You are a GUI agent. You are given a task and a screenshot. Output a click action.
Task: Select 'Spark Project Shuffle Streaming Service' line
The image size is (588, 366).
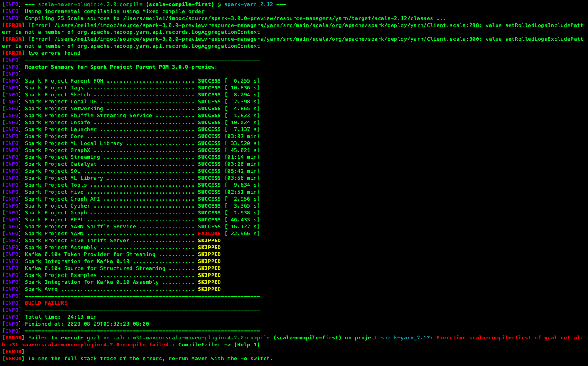pyautogui.click(x=131, y=116)
